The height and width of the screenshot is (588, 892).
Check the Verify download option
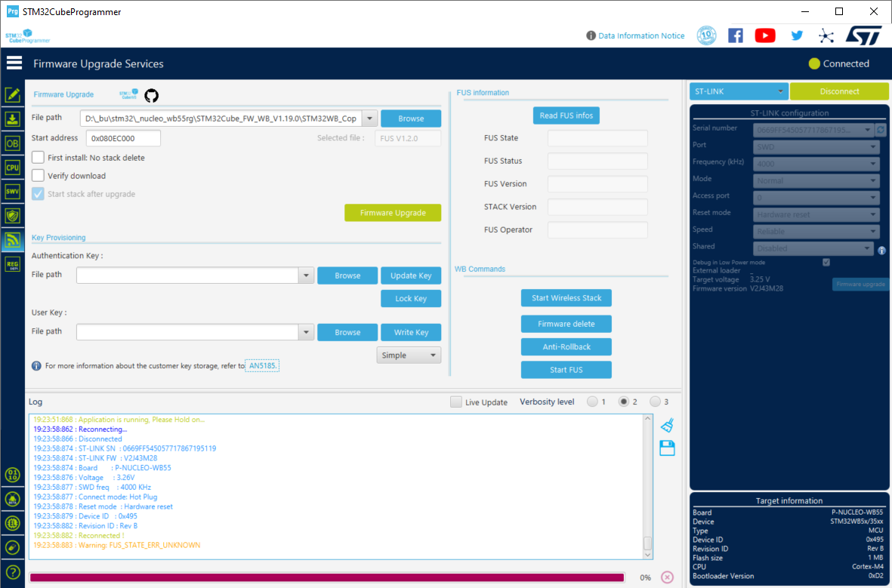pos(38,176)
